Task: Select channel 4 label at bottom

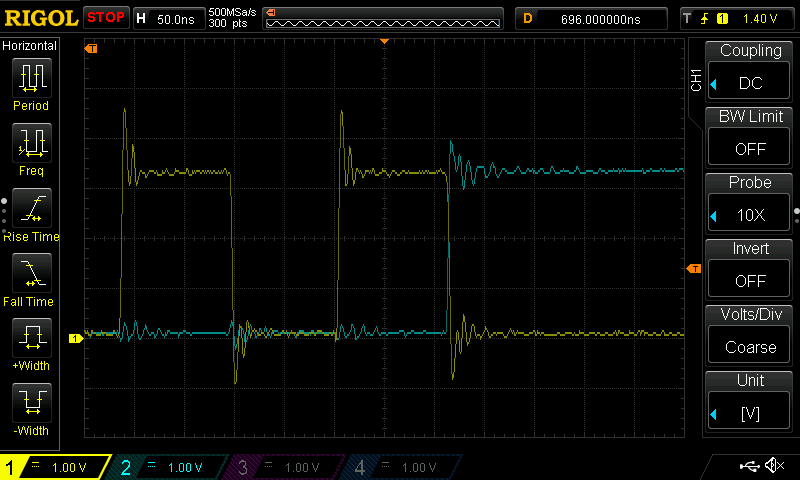Action: [x=360, y=467]
